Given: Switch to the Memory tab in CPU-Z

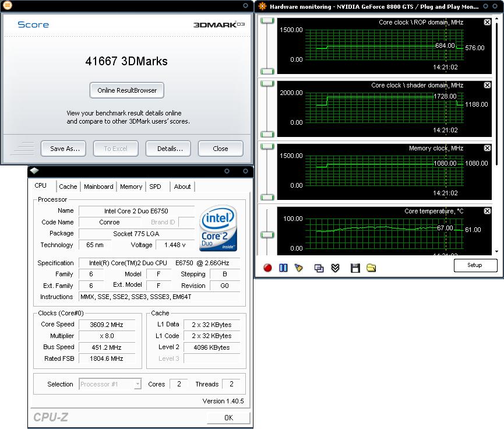Looking at the screenshot, I should [x=131, y=187].
